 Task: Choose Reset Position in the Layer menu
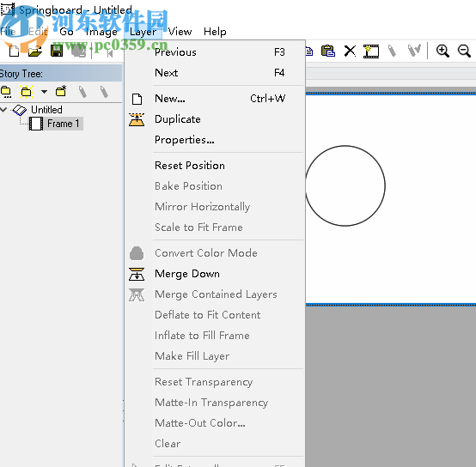[214, 166]
